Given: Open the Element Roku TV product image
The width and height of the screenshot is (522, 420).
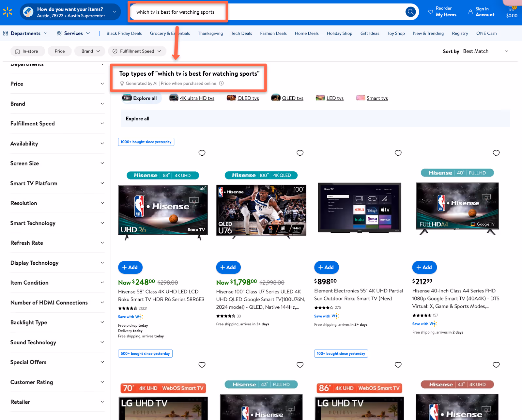Looking at the screenshot, I should (x=360, y=208).
